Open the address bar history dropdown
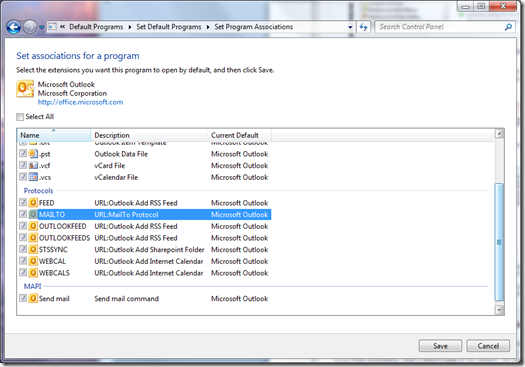 350,27
